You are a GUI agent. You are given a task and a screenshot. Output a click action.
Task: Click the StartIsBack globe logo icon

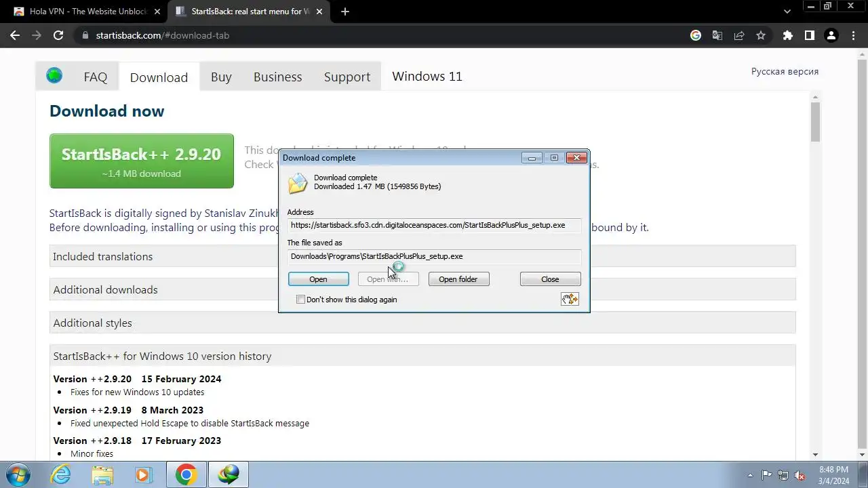(x=54, y=76)
